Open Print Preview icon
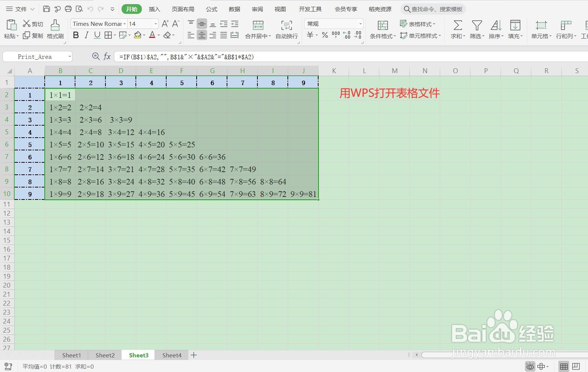This screenshot has height=372, width=588. click(79, 9)
